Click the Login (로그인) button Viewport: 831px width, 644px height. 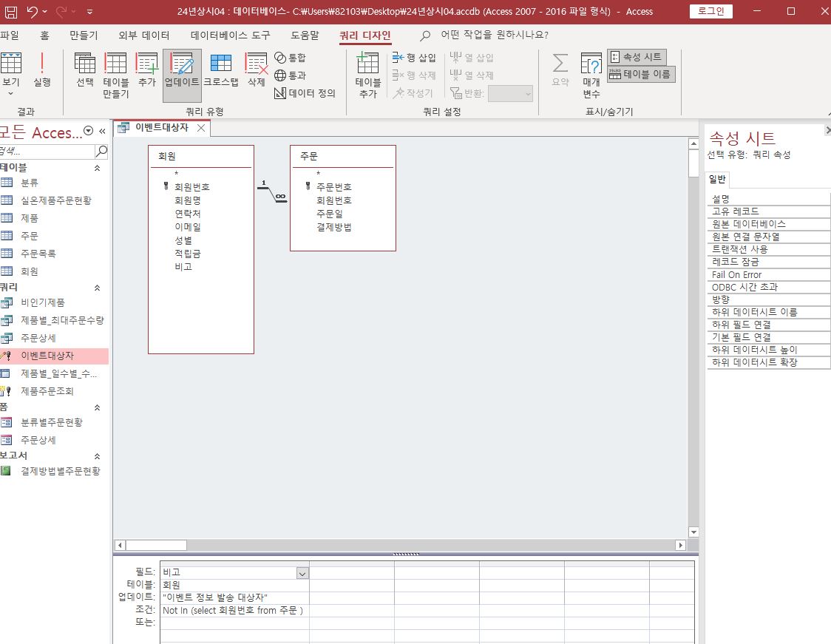pos(711,11)
